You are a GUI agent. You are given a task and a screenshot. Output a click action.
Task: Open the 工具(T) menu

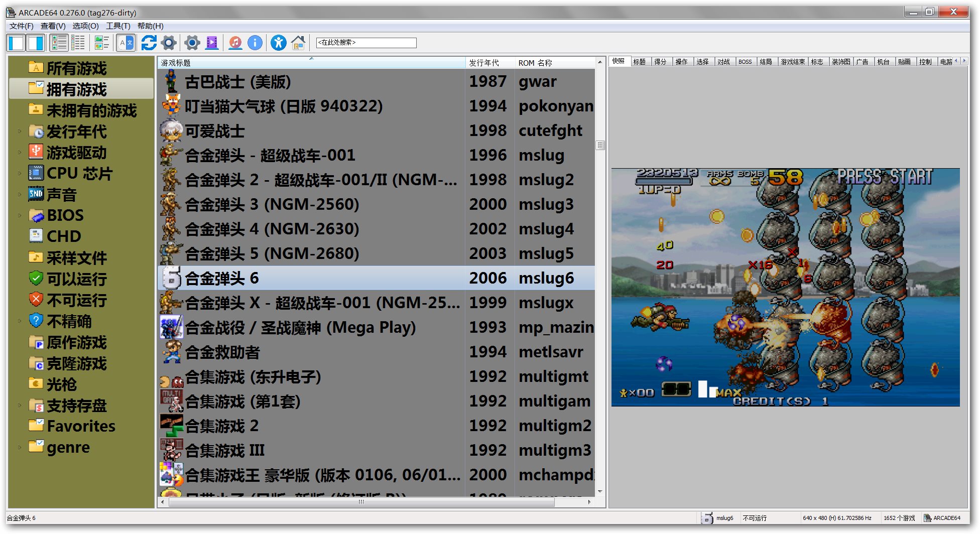[x=118, y=26]
